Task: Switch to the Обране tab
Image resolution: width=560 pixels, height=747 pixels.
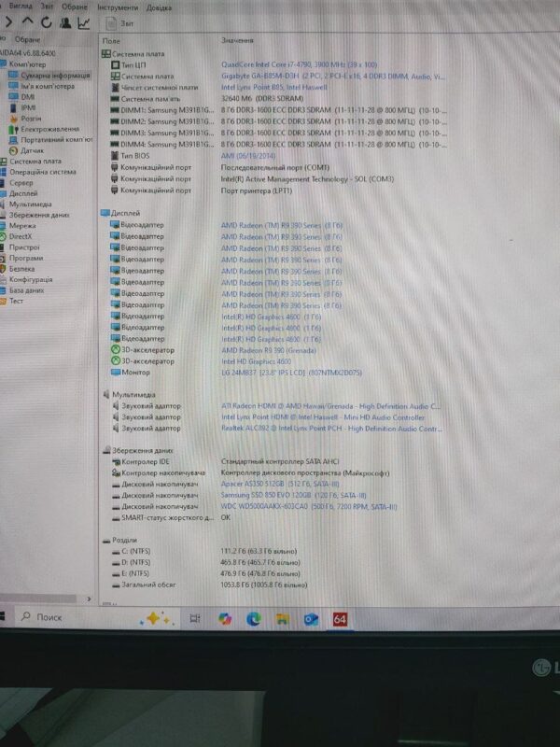Action: coord(27,39)
